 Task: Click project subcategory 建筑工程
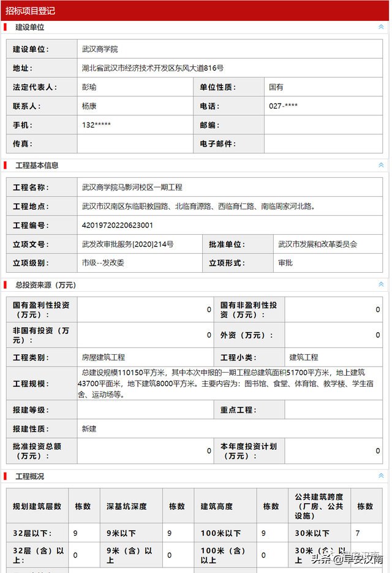click(x=304, y=357)
